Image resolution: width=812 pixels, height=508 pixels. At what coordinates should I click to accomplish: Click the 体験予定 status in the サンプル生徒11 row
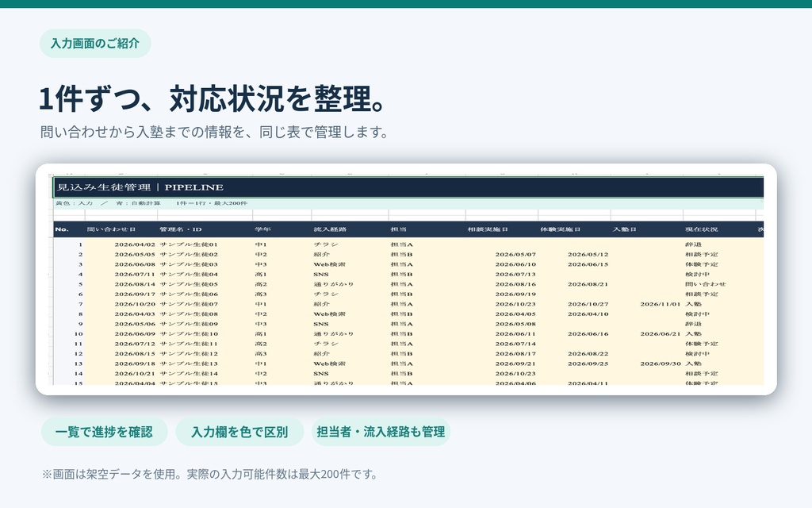coord(702,344)
